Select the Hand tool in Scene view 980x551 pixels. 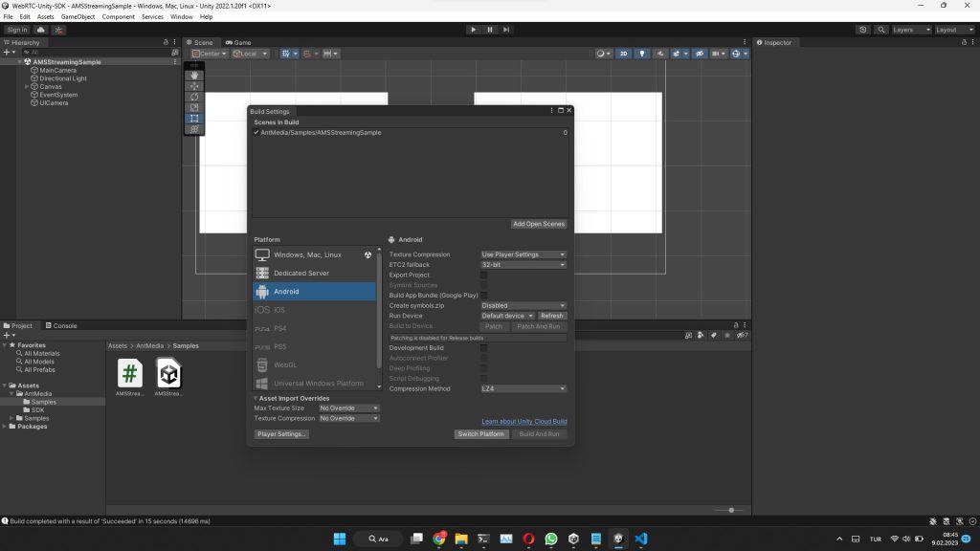pyautogui.click(x=194, y=76)
